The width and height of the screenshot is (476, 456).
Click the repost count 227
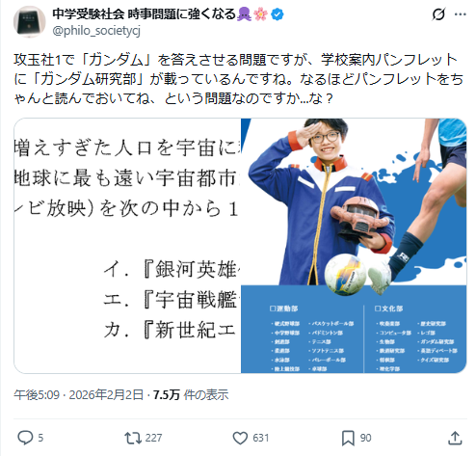point(153,438)
